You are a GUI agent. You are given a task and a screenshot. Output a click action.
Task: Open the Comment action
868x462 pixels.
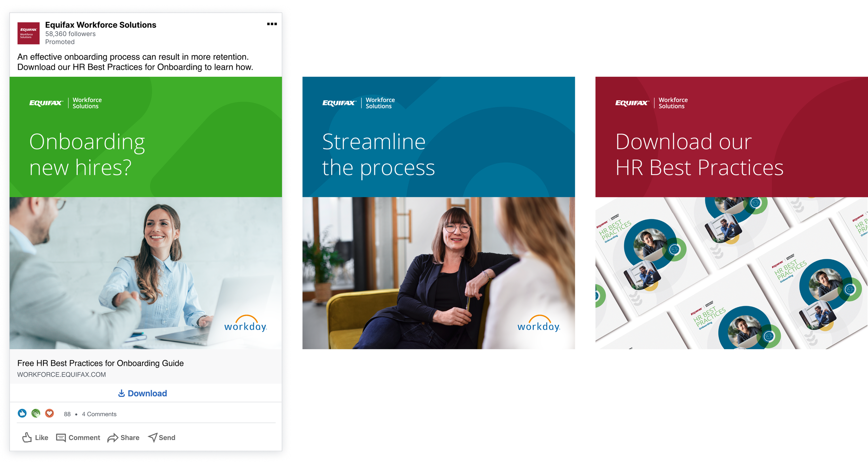(78, 438)
